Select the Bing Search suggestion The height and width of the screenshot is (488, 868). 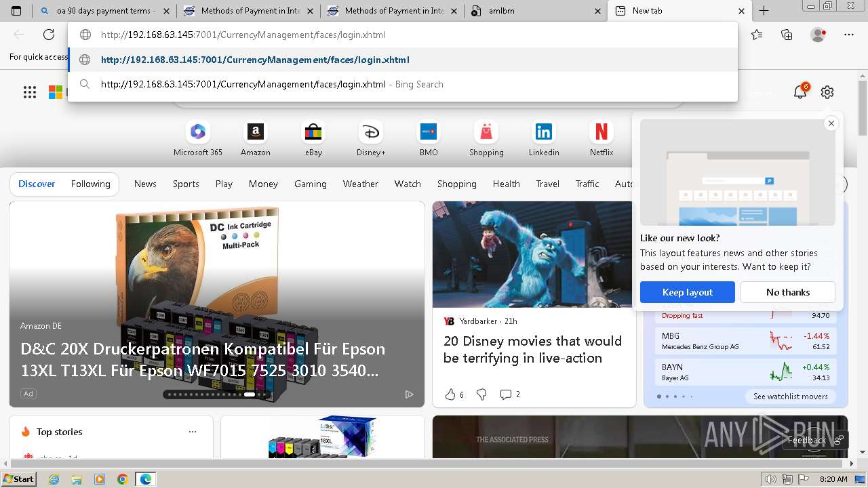pyautogui.click(x=403, y=84)
